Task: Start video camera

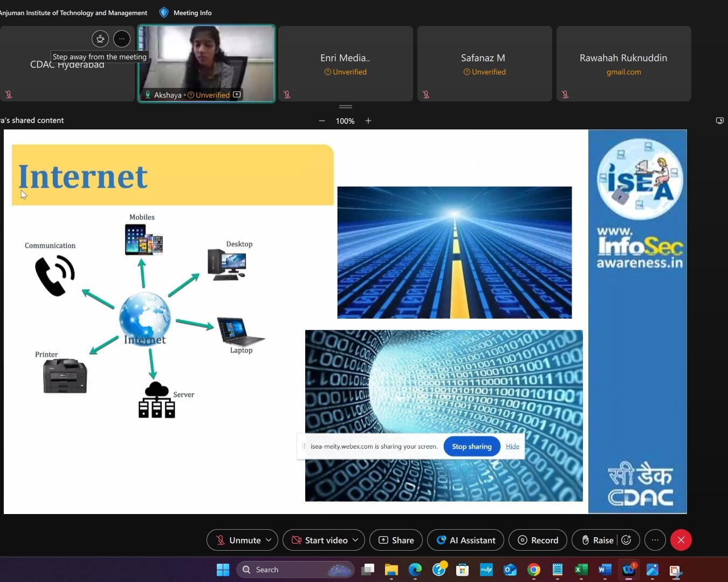Action: pyautogui.click(x=320, y=540)
